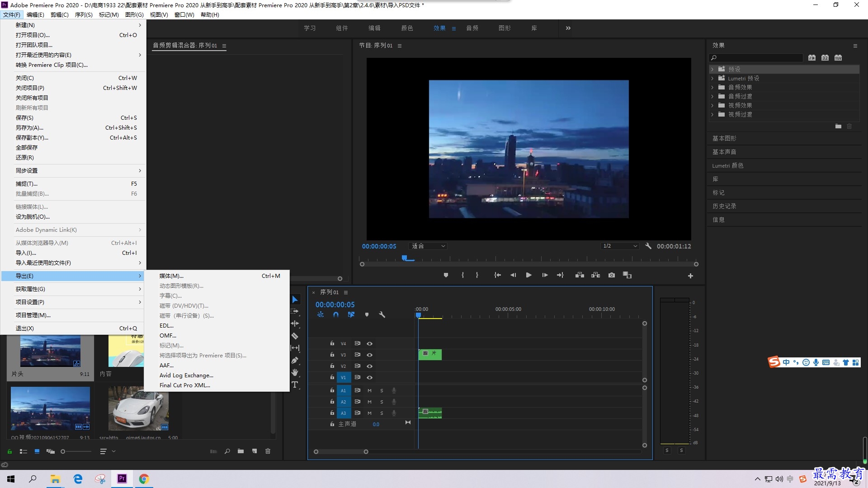This screenshot has width=868, height=488.
Task: Expand the Lumetri 预设 folder
Action: [712, 78]
